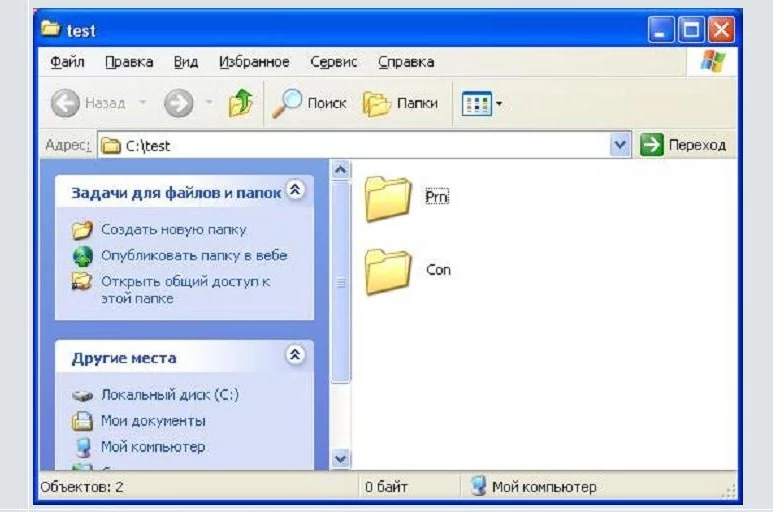Open the Forward history dropdown arrow

coord(209,102)
